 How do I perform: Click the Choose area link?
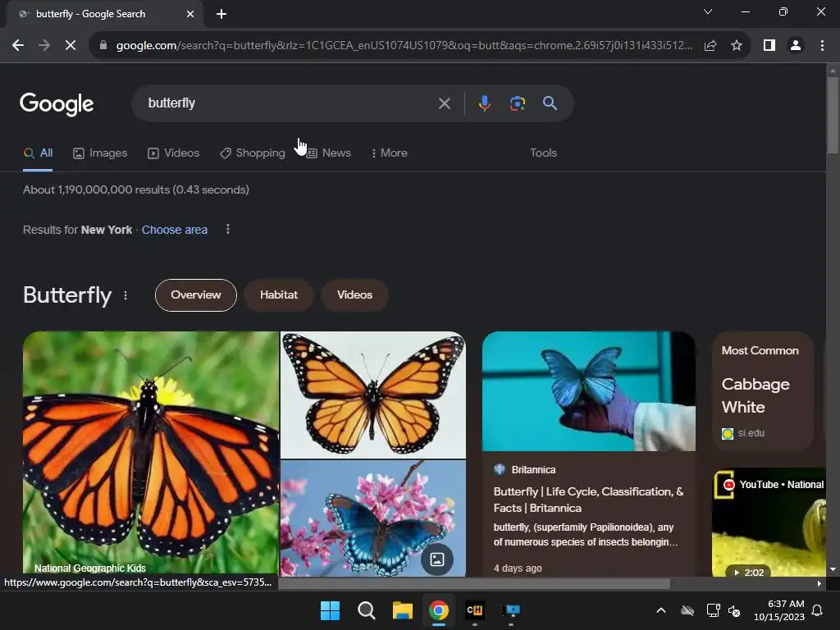click(174, 230)
